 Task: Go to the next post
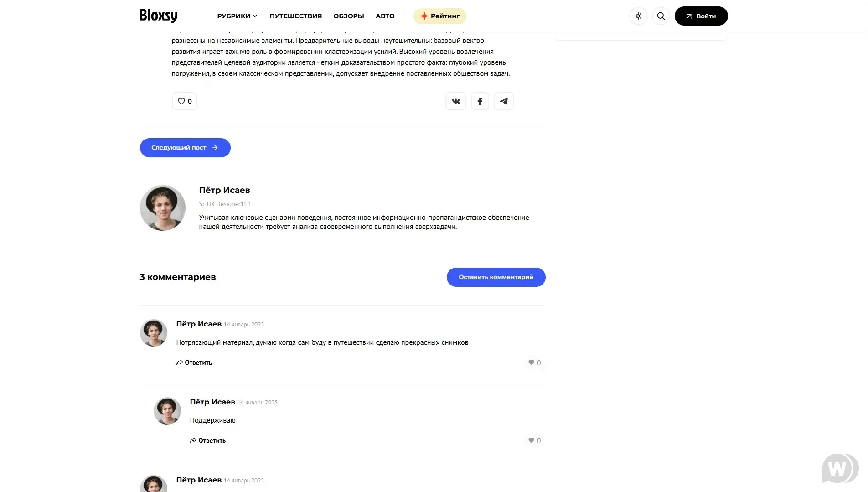(x=185, y=148)
